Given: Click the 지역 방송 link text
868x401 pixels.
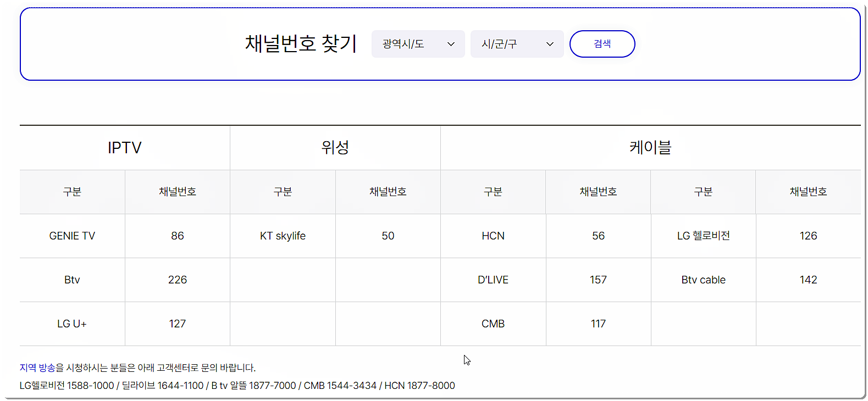Looking at the screenshot, I should (x=37, y=367).
